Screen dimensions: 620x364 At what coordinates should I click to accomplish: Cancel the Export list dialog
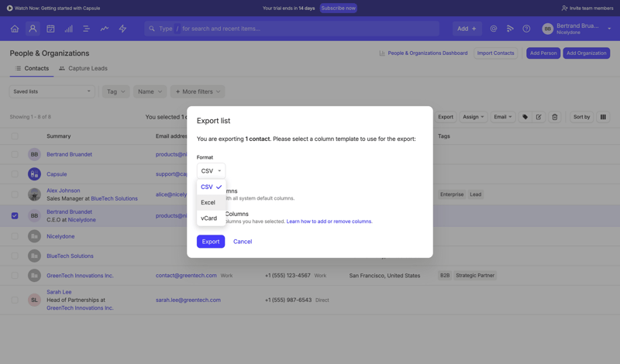(243, 242)
